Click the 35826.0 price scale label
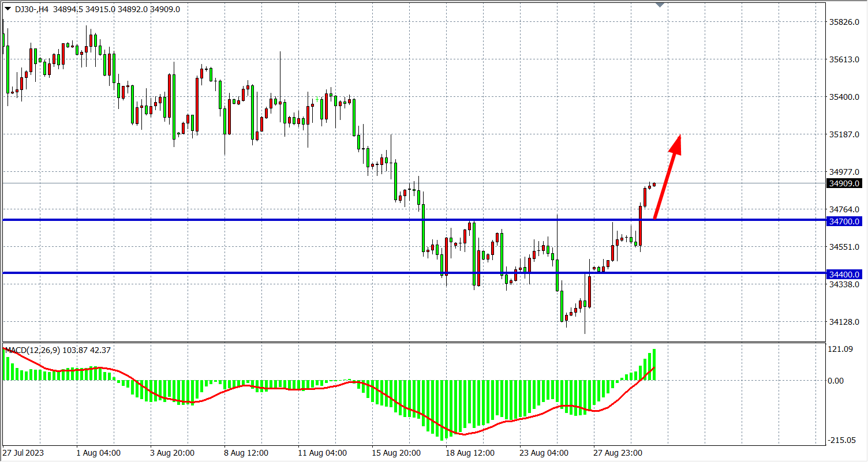This screenshot has height=462, width=868. coord(844,22)
